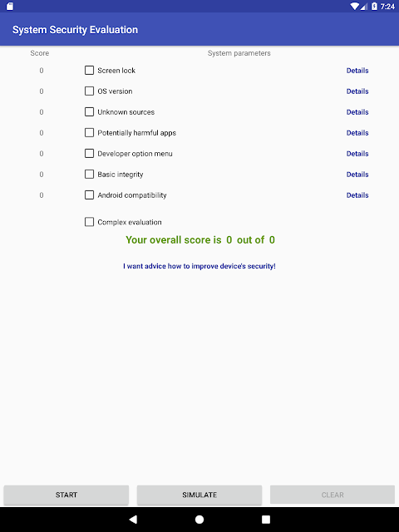Image resolution: width=399 pixels, height=532 pixels.
Task: Enable the Complex evaluation checkbox
Action: click(89, 222)
